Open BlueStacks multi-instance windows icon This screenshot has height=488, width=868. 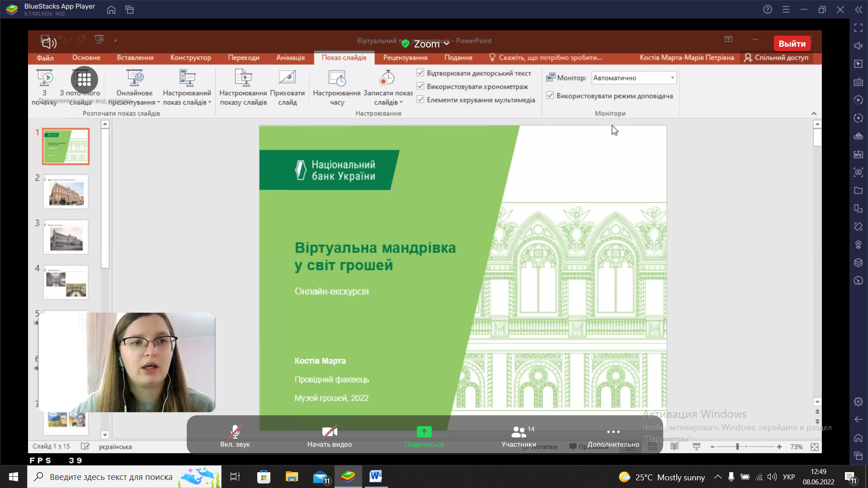(x=130, y=9)
